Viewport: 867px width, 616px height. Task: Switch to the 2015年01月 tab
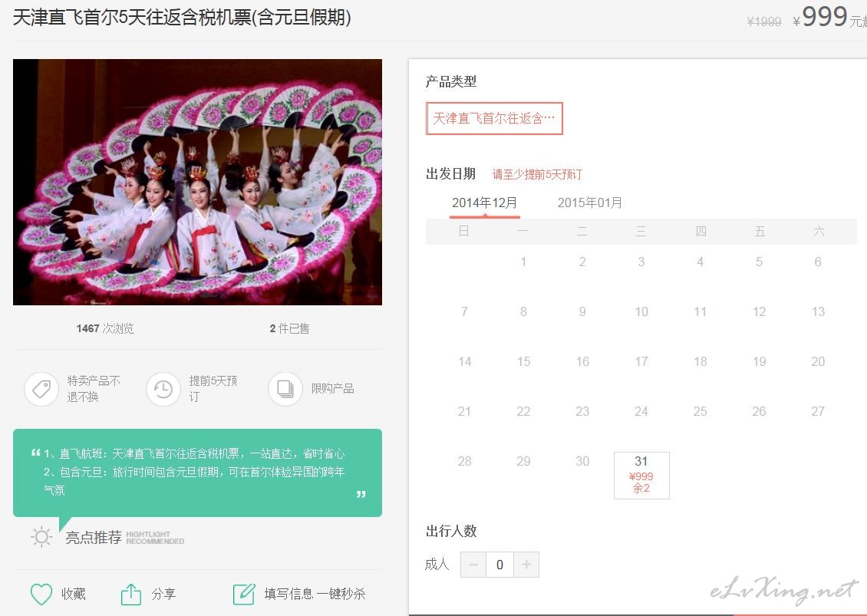tap(589, 203)
